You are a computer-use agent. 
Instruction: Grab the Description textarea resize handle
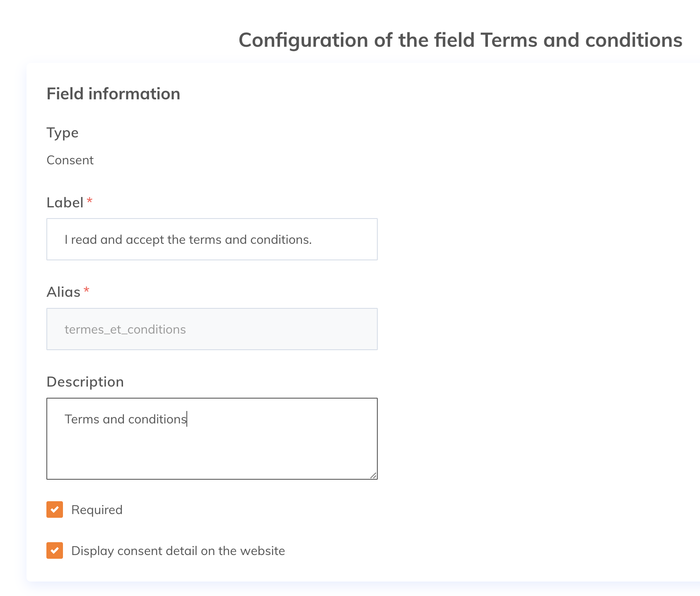click(x=374, y=476)
